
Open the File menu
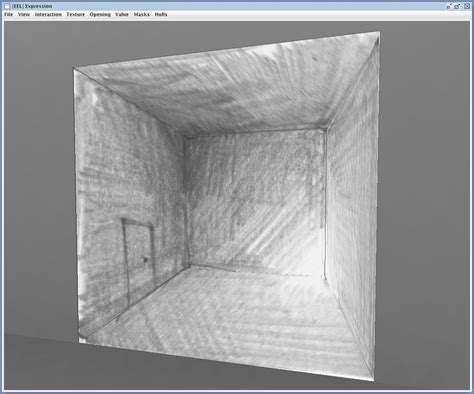pos(8,14)
